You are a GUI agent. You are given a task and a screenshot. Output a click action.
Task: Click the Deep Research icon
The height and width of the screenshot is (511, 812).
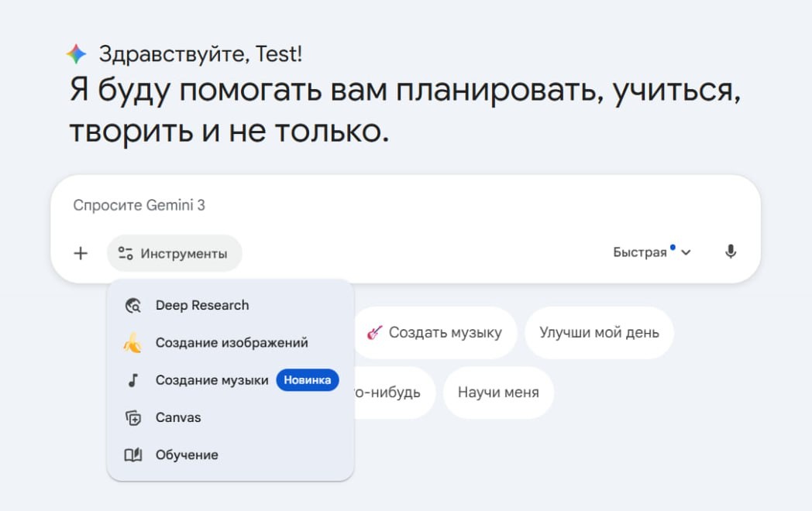(133, 306)
